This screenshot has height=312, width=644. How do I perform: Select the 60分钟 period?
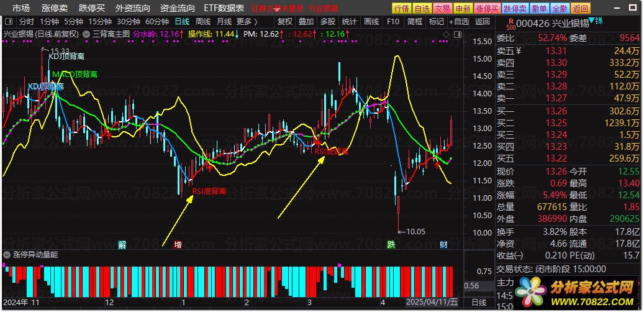[157, 22]
